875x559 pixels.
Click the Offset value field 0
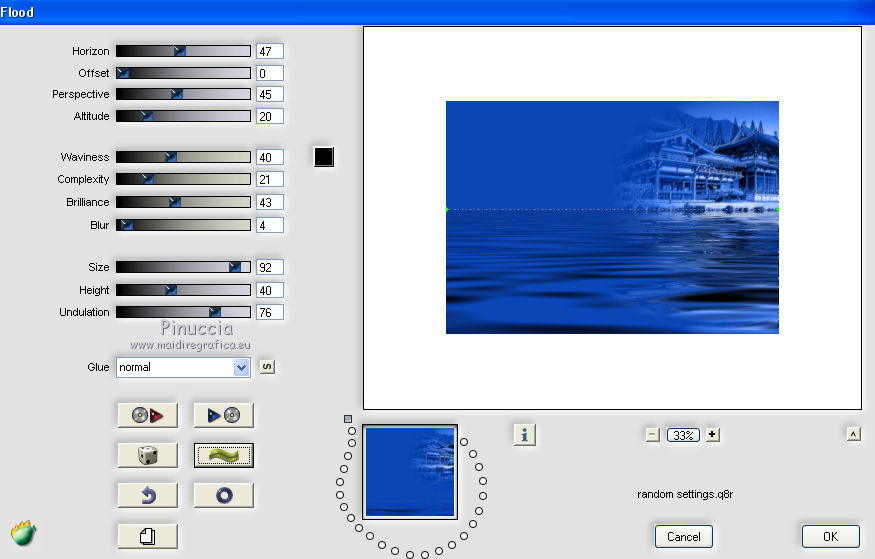click(x=270, y=73)
